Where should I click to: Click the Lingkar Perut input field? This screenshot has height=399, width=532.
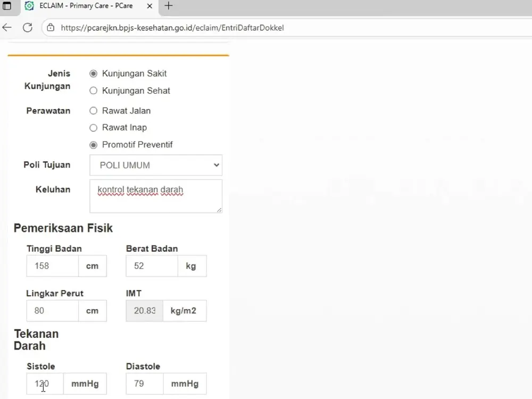tap(52, 311)
